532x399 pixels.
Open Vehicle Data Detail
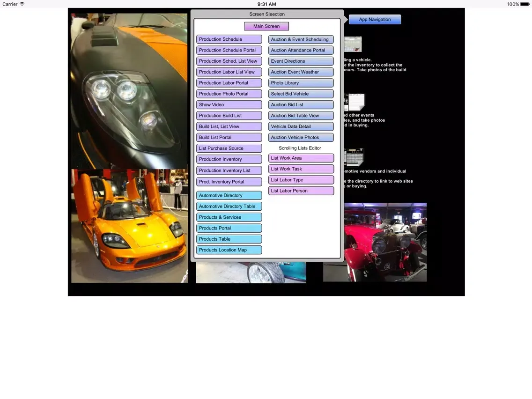[x=301, y=126]
